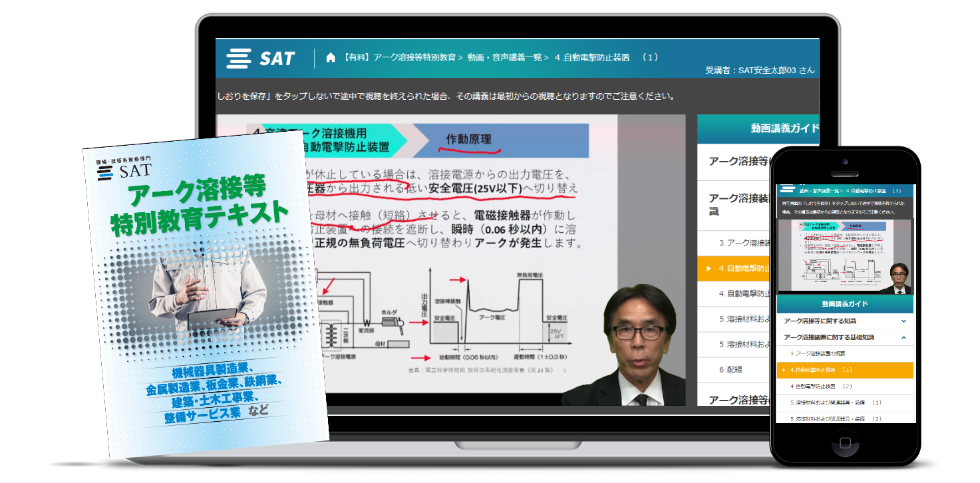Select the 6.配線 row on laptop

click(x=735, y=370)
